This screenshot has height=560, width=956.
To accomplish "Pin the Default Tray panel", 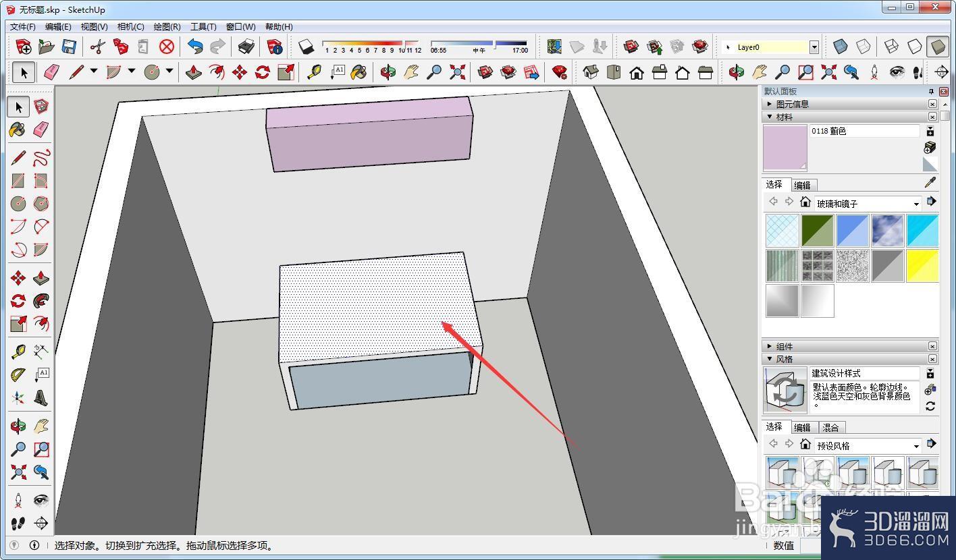I will (931, 91).
